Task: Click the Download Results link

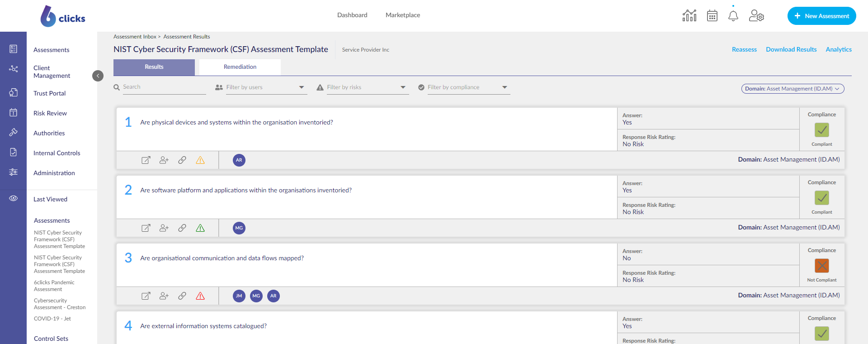Action: click(x=791, y=49)
